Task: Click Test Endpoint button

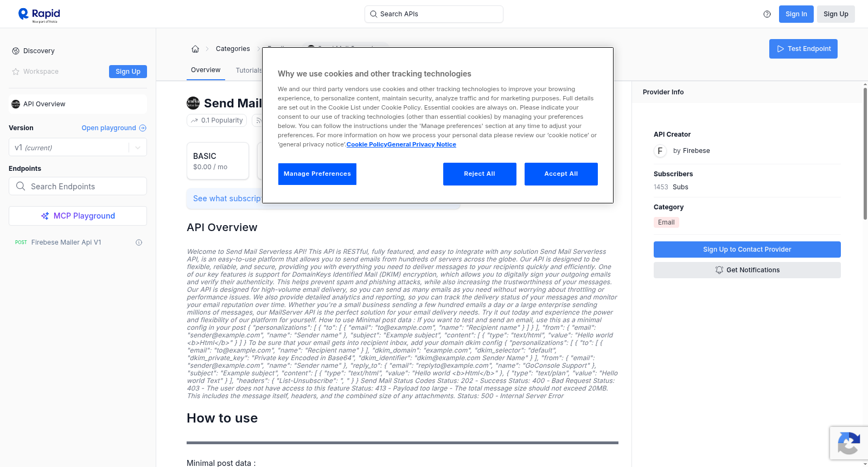Action: pyautogui.click(x=803, y=49)
